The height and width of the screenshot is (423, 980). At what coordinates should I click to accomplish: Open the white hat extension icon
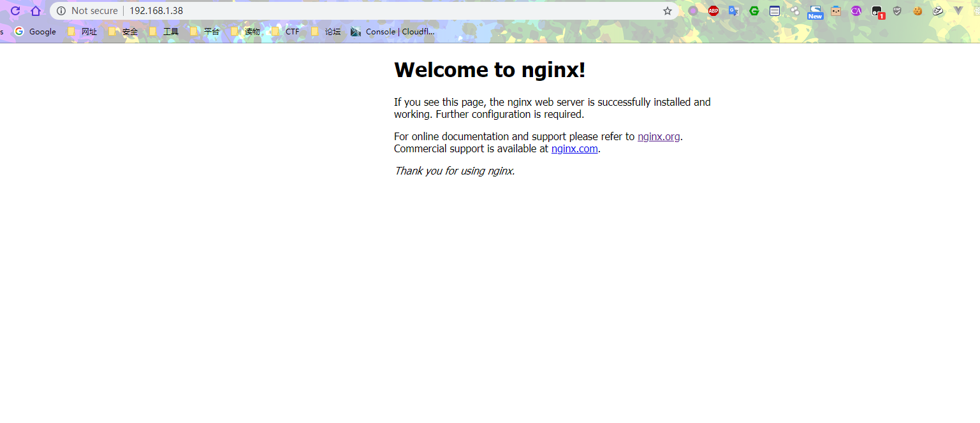click(x=938, y=11)
